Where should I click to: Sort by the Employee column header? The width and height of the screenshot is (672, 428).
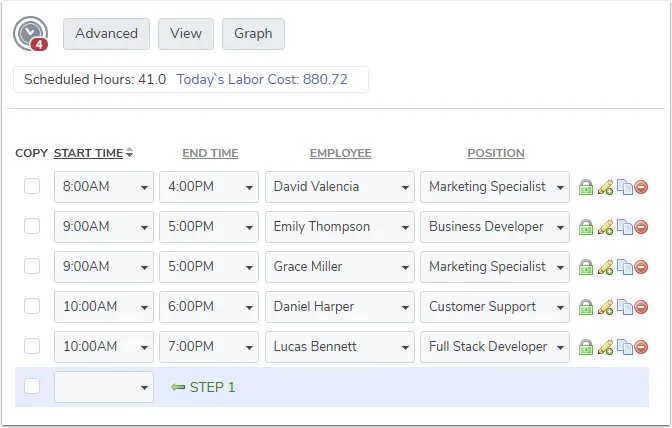[x=341, y=153]
